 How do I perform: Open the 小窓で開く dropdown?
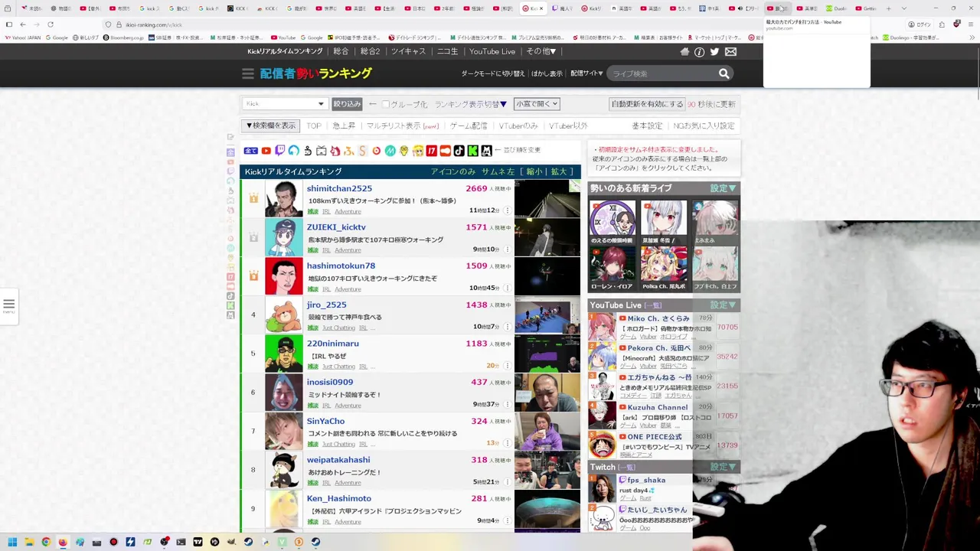coord(537,104)
